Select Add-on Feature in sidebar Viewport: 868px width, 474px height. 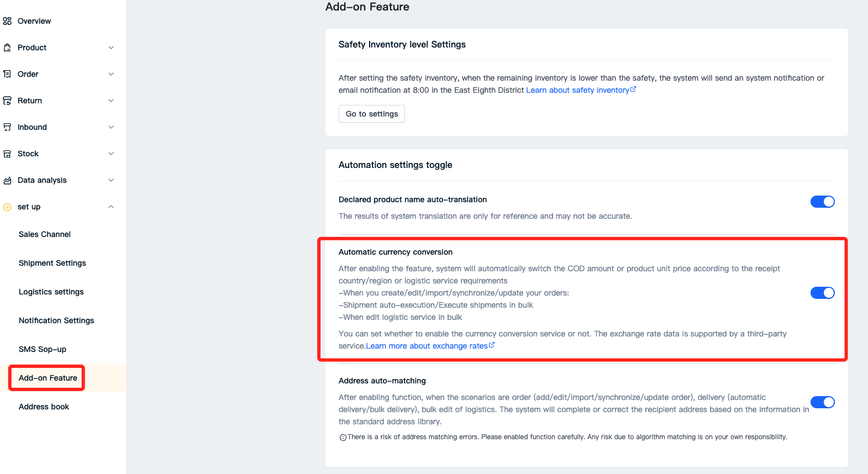48,378
